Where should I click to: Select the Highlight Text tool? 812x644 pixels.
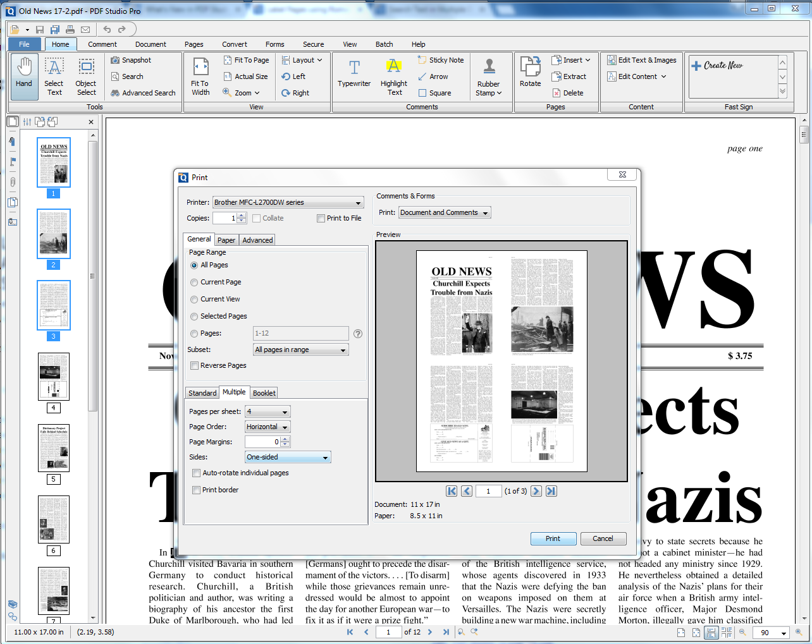(x=394, y=76)
